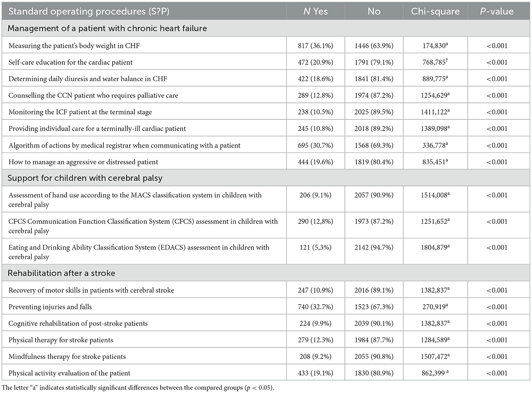Select the "Support for children with cerebral palsy" heading
The height and width of the screenshot is (393, 532).
pos(85,178)
